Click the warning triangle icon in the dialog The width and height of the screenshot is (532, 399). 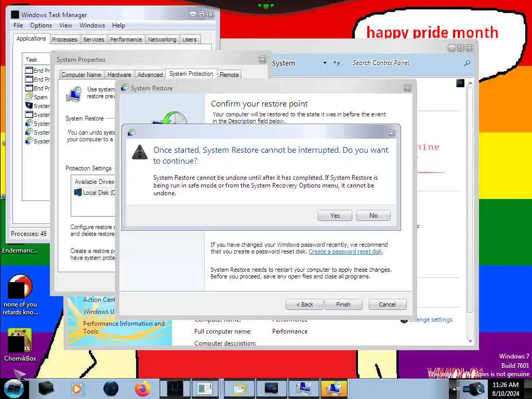click(139, 152)
